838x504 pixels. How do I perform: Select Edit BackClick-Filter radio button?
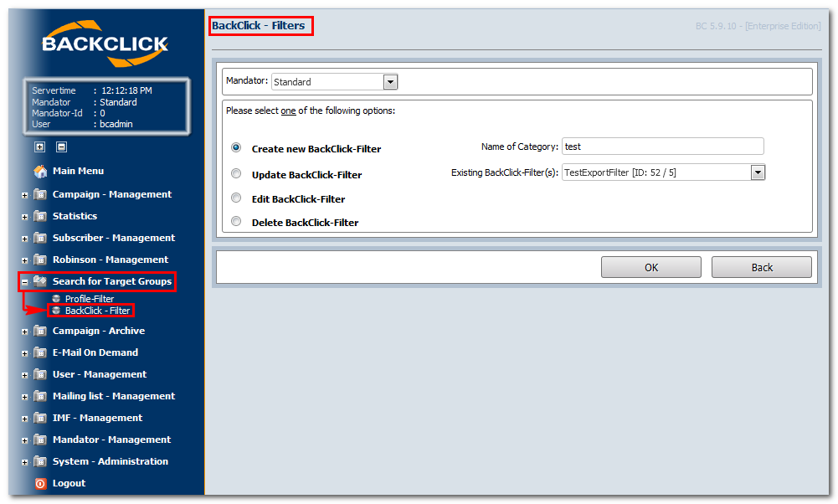236,198
